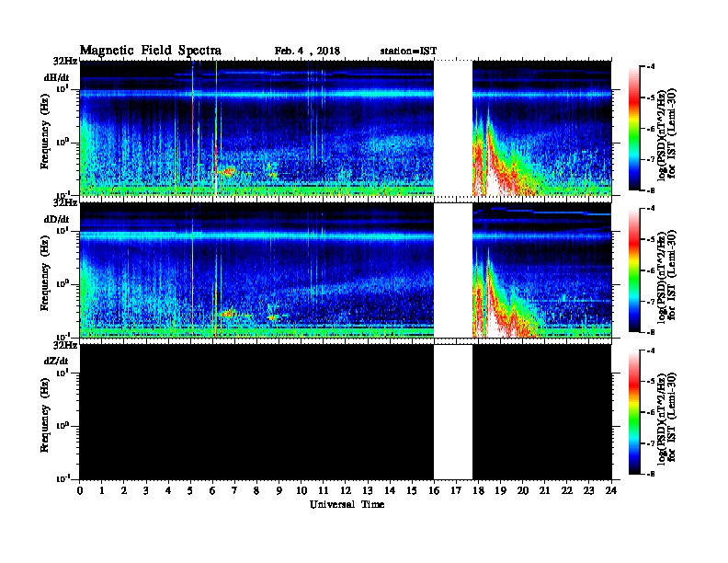Click the "-7" value on dZ/dt colorbar

651,443
